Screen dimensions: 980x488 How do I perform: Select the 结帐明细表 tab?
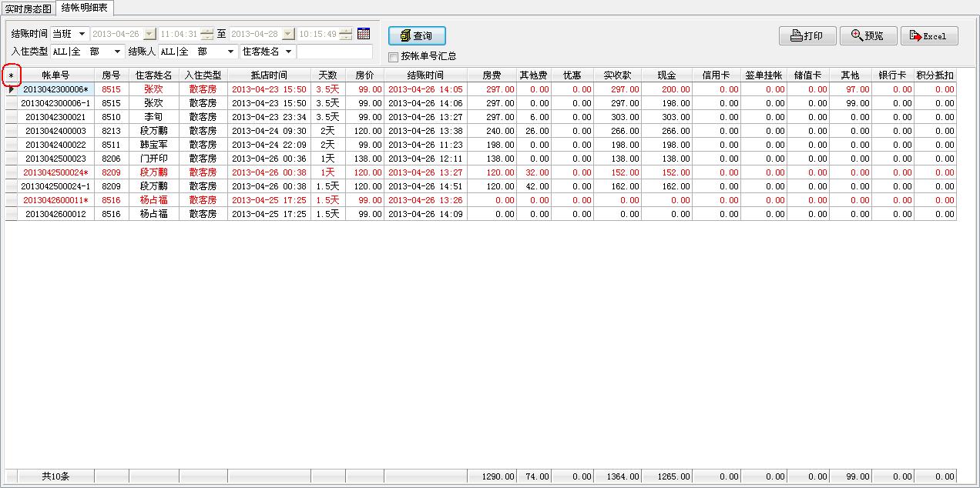[85, 8]
